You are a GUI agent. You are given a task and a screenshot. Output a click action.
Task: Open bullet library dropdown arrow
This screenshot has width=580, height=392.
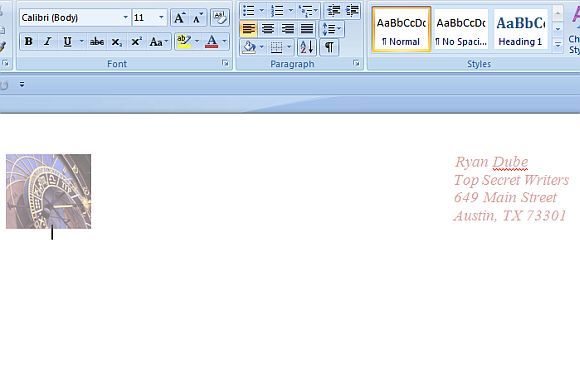(262, 11)
